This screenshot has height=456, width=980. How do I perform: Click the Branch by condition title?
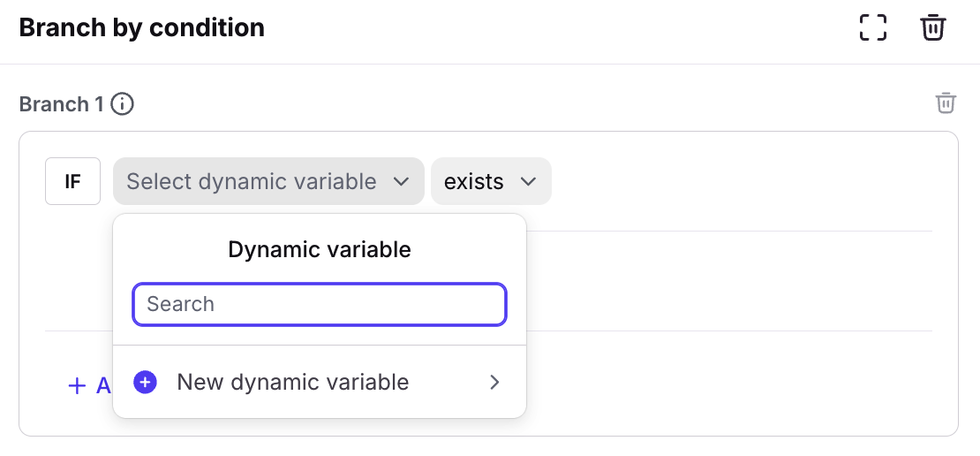[x=141, y=27]
